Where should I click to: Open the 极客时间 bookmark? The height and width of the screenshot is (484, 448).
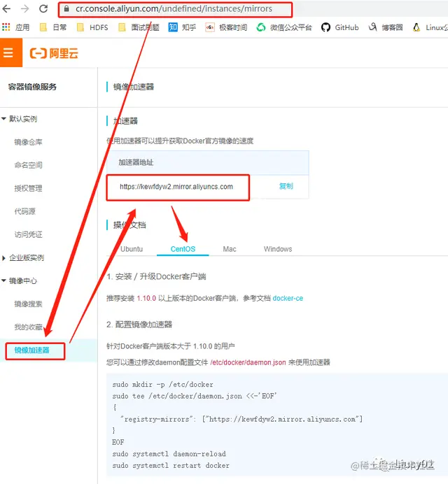point(226,27)
